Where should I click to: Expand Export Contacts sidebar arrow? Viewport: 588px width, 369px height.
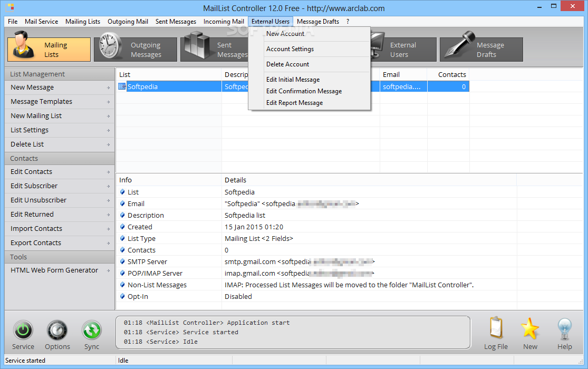click(x=109, y=244)
